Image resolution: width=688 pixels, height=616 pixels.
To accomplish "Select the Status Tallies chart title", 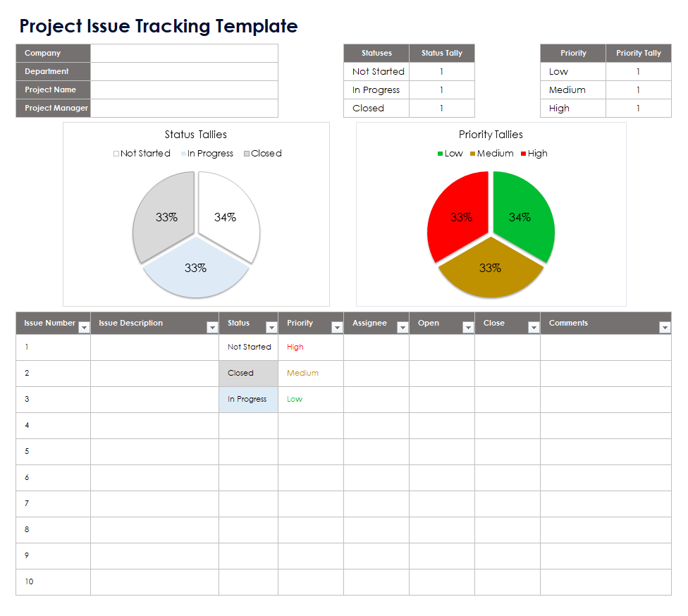I will click(196, 135).
